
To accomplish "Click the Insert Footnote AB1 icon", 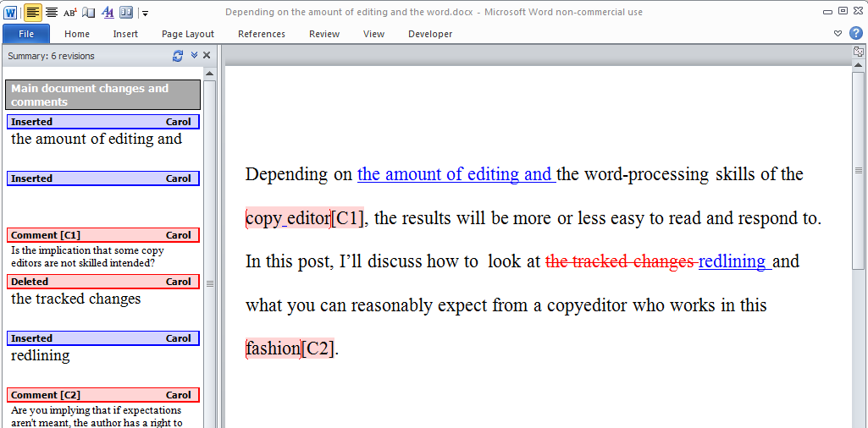I will point(70,12).
